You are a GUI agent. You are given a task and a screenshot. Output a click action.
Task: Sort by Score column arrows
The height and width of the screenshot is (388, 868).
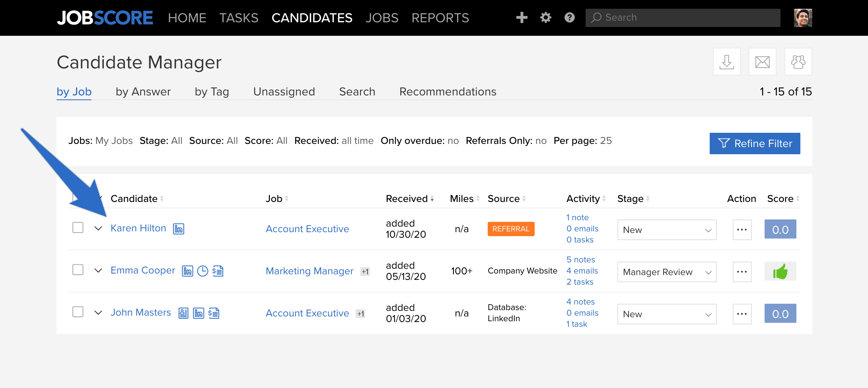pyautogui.click(x=798, y=198)
